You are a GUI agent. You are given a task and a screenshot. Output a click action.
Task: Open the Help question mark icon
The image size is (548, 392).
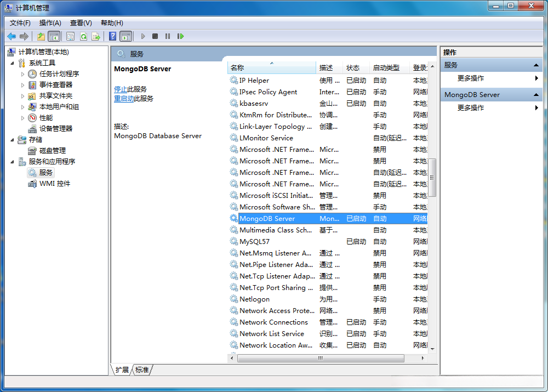click(112, 36)
